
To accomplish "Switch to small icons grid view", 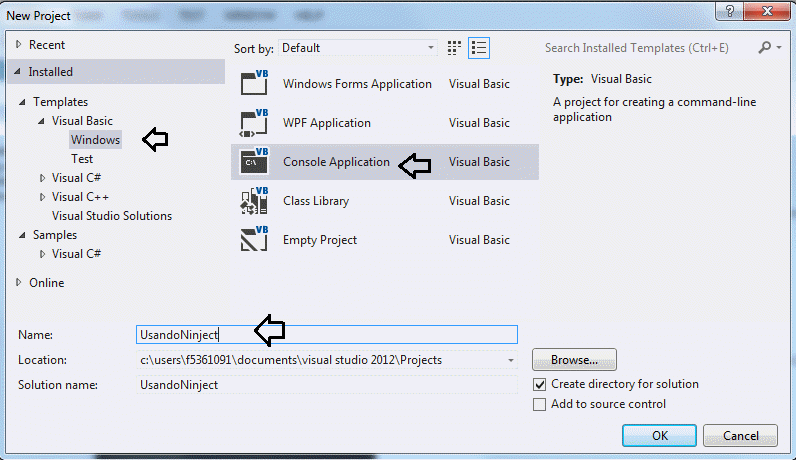I will pos(454,48).
